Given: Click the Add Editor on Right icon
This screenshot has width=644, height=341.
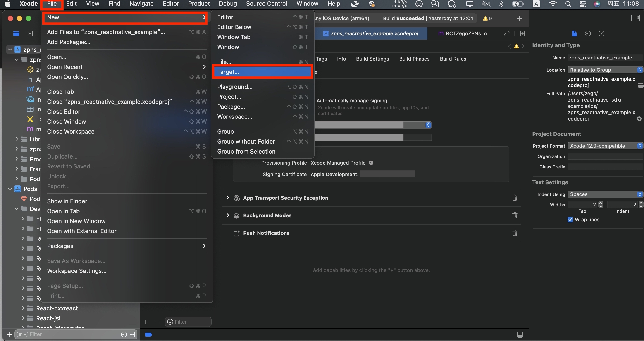Looking at the screenshot, I should tap(521, 33).
